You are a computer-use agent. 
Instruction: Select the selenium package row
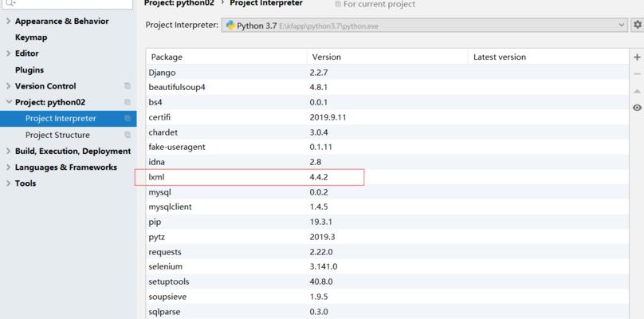tap(387, 267)
